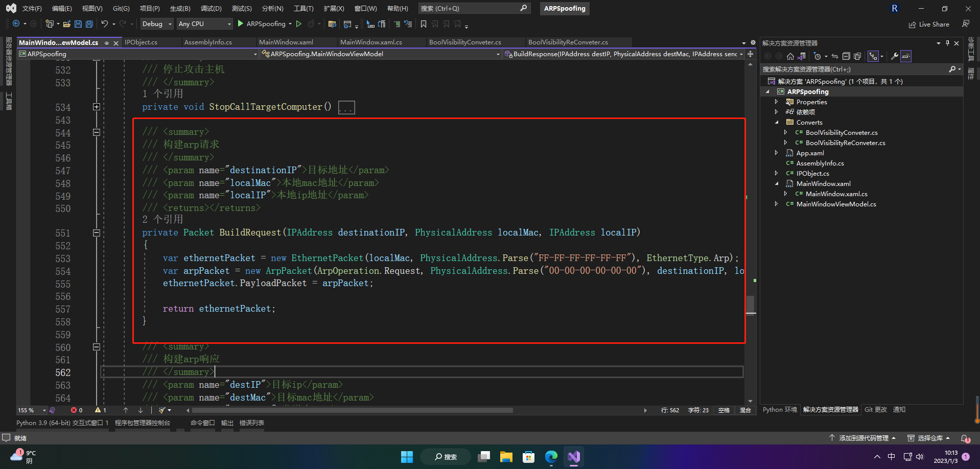
Task: Click Sync with Active Document arrows icon
Action: coord(835,56)
